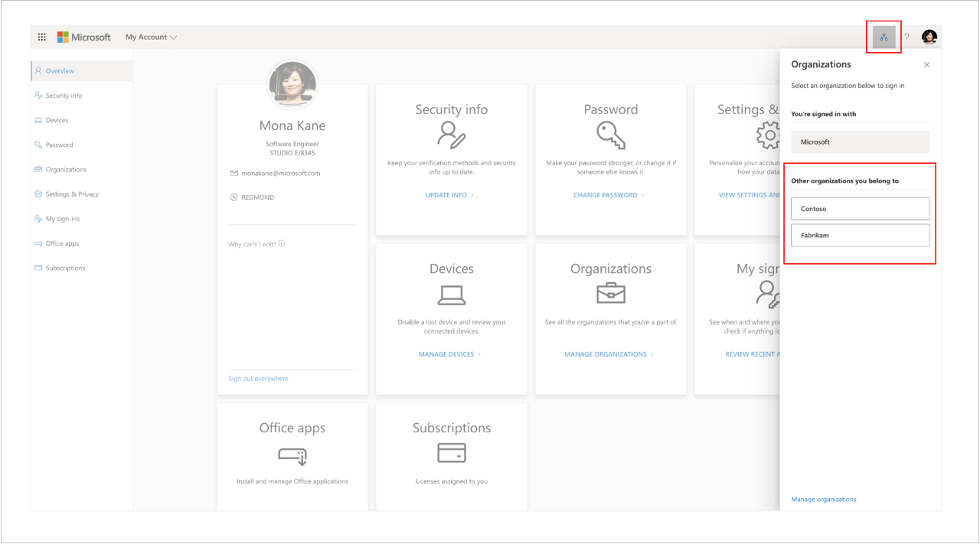Viewport: 980px width, 544px height.
Task: Open the UPDATE INFO link with chevron
Action: click(x=450, y=194)
